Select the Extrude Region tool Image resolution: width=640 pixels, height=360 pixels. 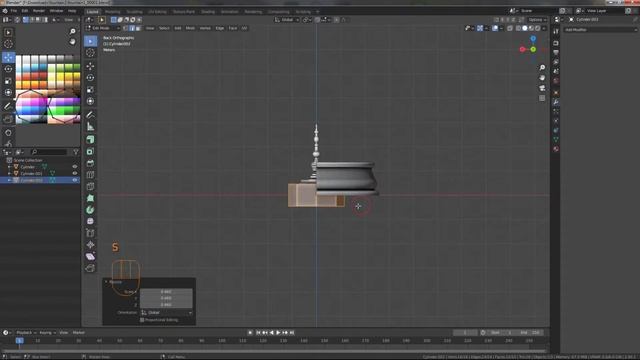pos(91,140)
